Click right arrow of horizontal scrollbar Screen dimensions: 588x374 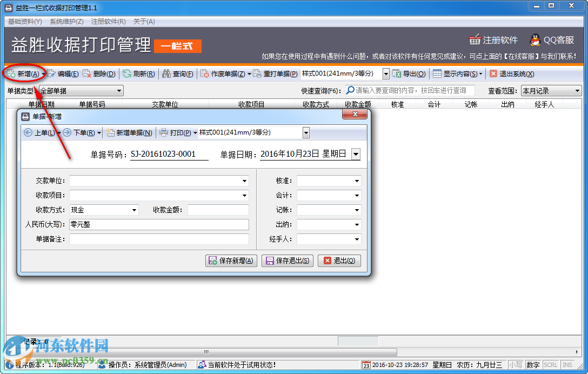click(577, 352)
